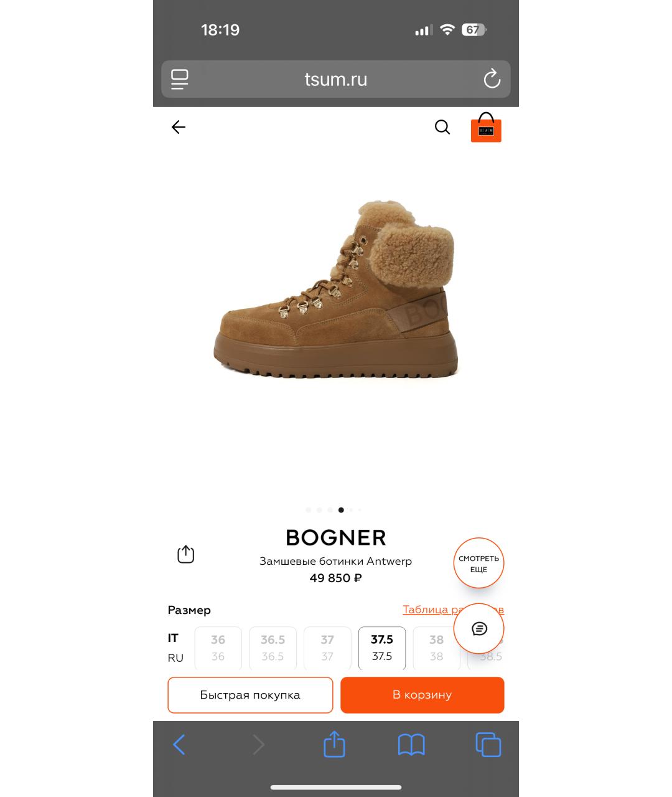Tap the Смотреть еще round button
This screenshot has height=797, width=672.
coord(479,563)
